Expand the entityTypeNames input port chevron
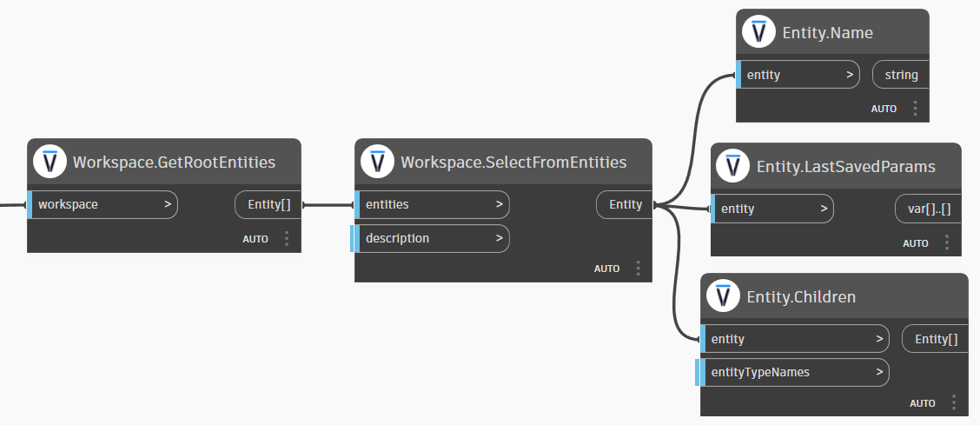This screenshot has width=980, height=425. point(879,372)
